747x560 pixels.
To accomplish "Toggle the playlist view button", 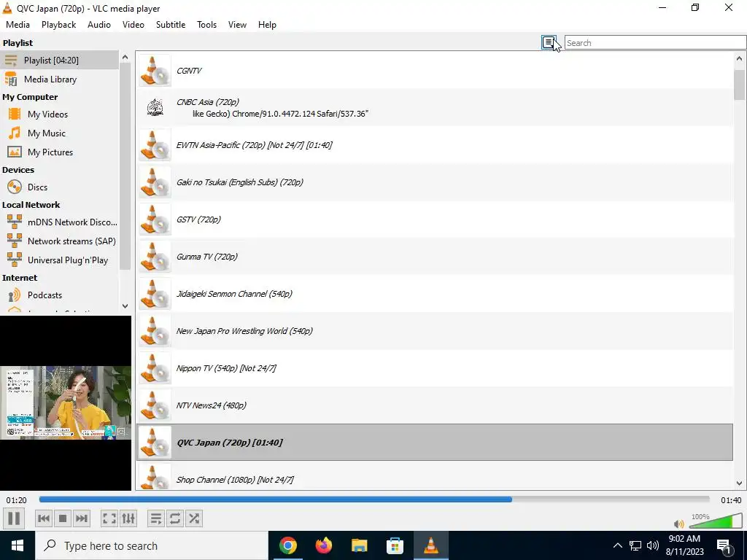I will point(156,518).
